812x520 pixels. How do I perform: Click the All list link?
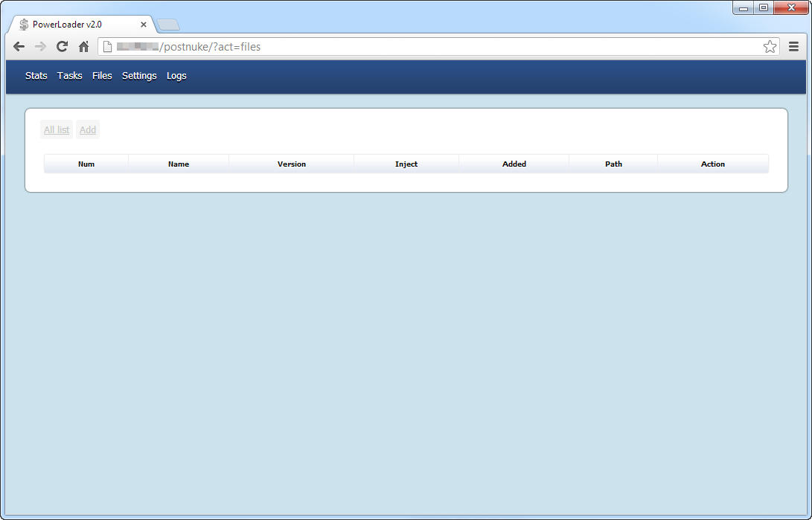pos(57,130)
